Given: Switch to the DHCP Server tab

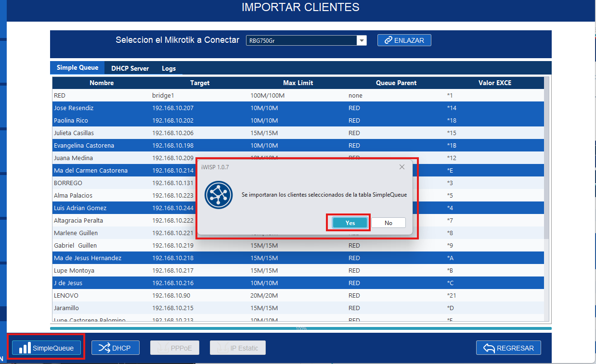Looking at the screenshot, I should coord(130,68).
